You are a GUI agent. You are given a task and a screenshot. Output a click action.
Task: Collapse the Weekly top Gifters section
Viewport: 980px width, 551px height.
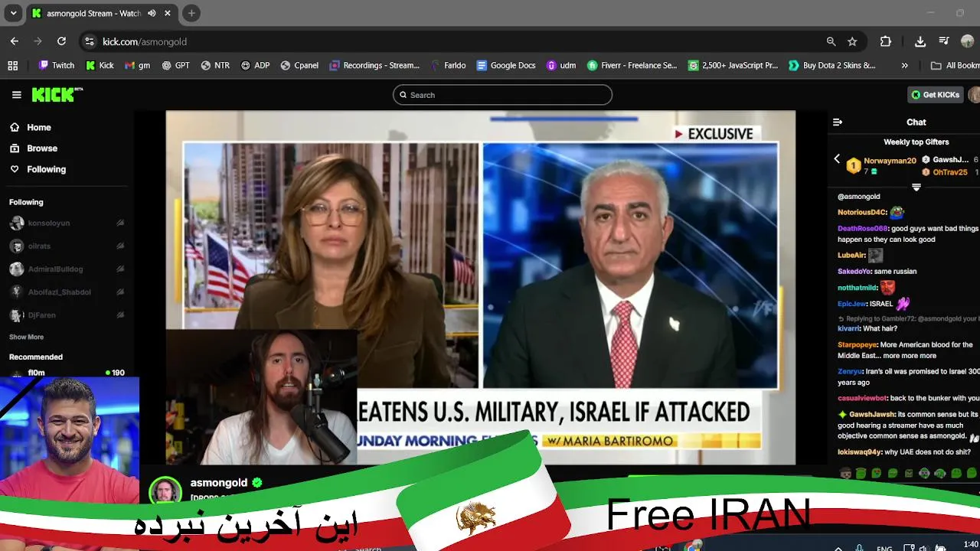click(x=916, y=187)
